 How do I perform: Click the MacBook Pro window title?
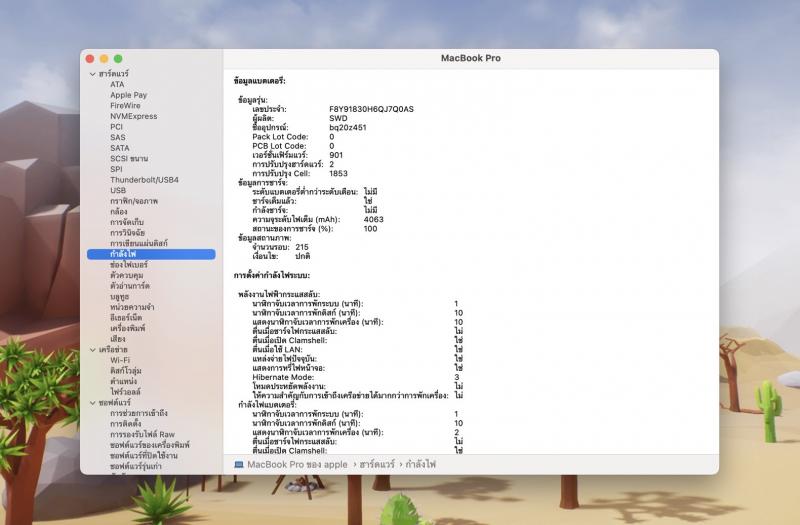coord(471,58)
